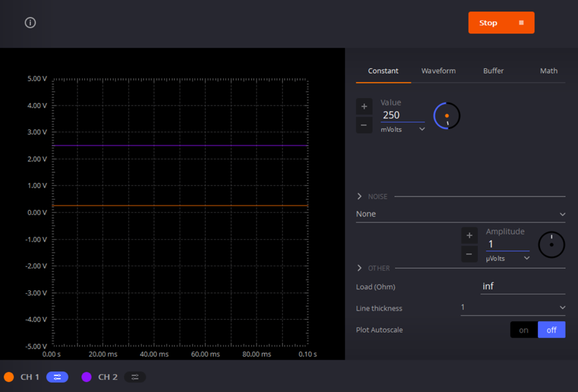Open the noise type dropdown showing None

click(x=460, y=214)
